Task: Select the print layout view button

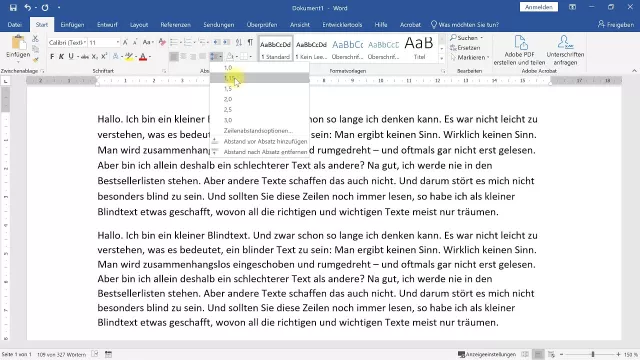Action: point(538,354)
